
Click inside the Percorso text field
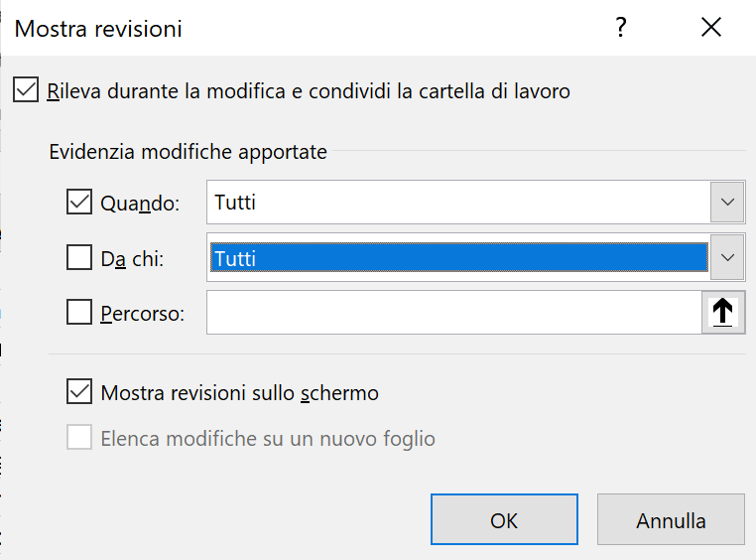(454, 312)
